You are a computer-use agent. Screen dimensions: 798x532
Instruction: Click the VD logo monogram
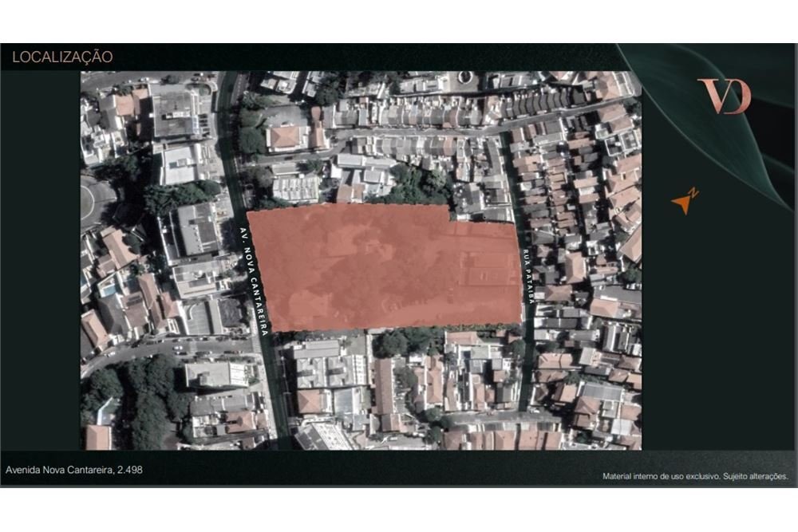[725, 96]
